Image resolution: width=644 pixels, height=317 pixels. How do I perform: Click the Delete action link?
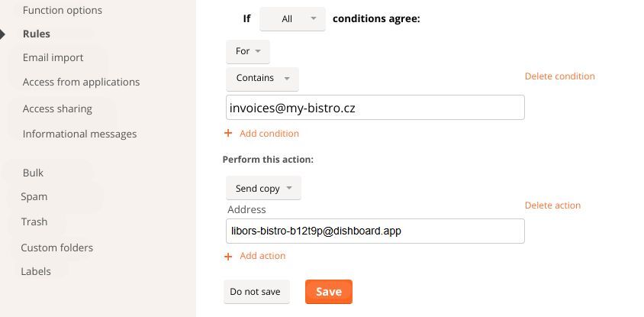point(552,205)
